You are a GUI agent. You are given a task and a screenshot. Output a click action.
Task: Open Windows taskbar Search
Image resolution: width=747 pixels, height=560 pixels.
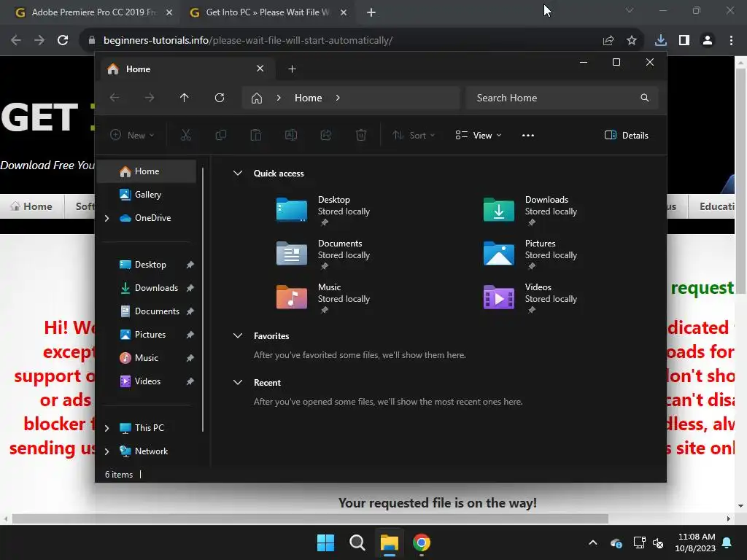357,542
